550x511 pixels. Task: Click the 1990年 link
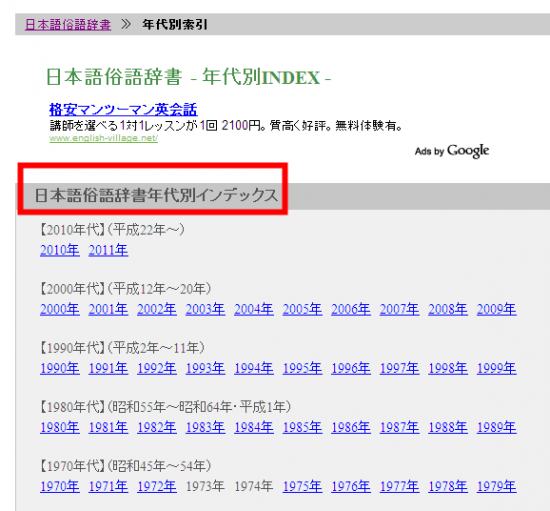(x=60, y=368)
